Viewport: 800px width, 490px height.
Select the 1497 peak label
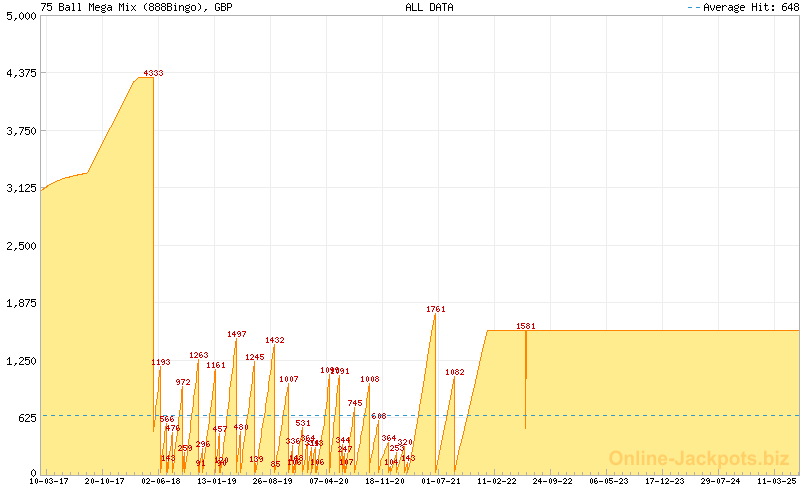[236, 334]
